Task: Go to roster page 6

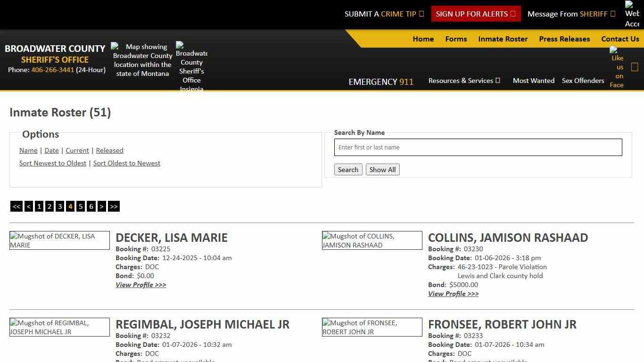Action: pos(91,206)
